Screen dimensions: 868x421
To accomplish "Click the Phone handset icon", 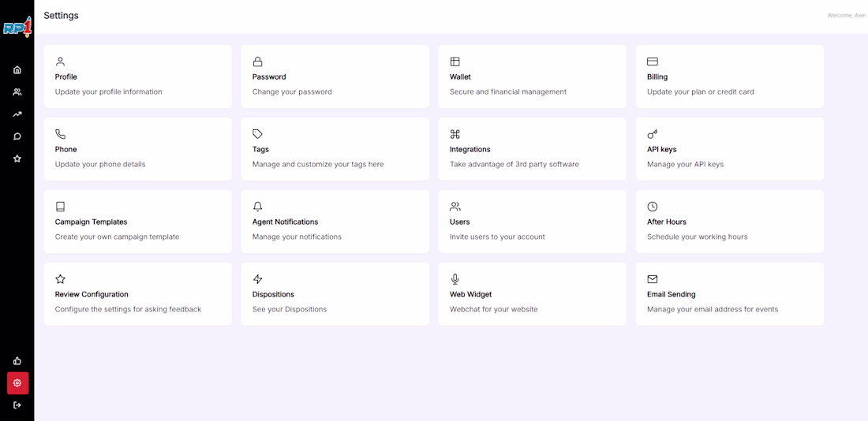I will click(60, 134).
